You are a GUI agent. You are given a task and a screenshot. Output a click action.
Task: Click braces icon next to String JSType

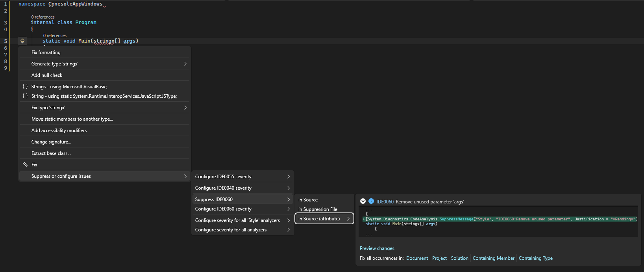point(25,96)
